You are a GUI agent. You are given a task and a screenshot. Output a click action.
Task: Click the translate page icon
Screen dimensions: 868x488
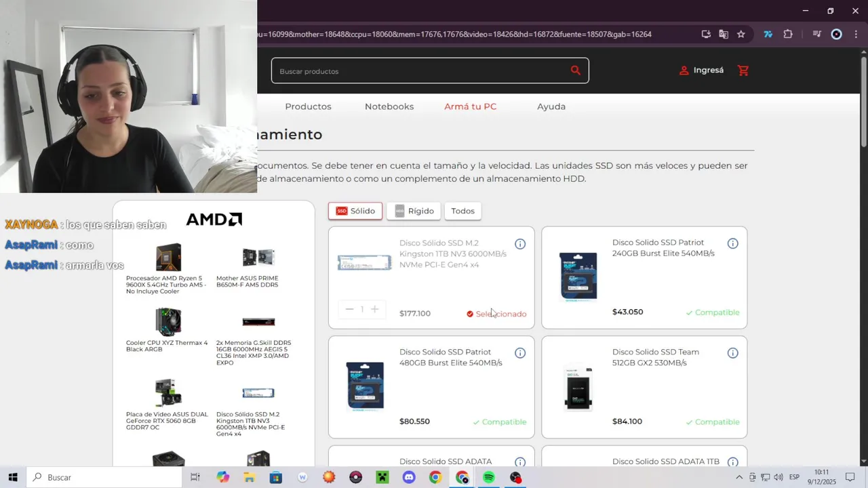click(x=724, y=34)
